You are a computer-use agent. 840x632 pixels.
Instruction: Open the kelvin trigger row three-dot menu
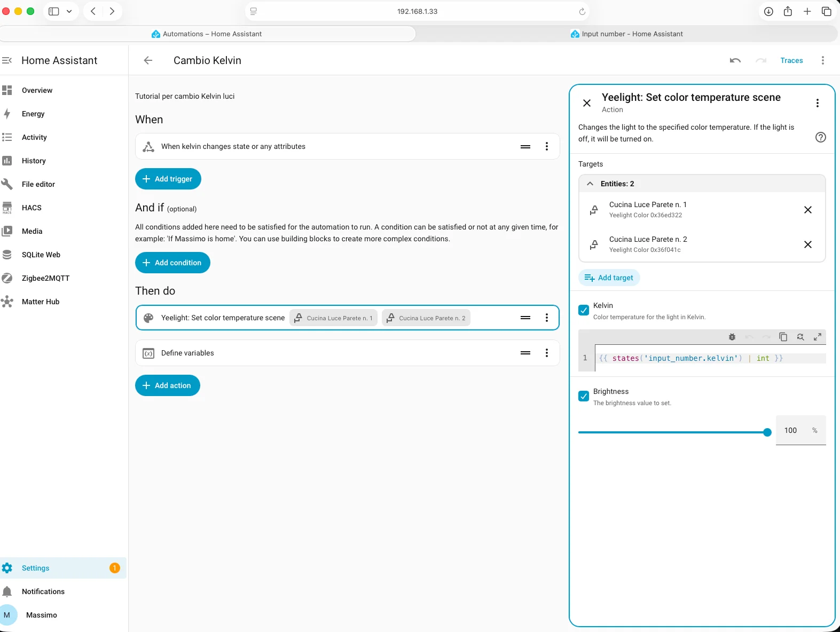[547, 146]
